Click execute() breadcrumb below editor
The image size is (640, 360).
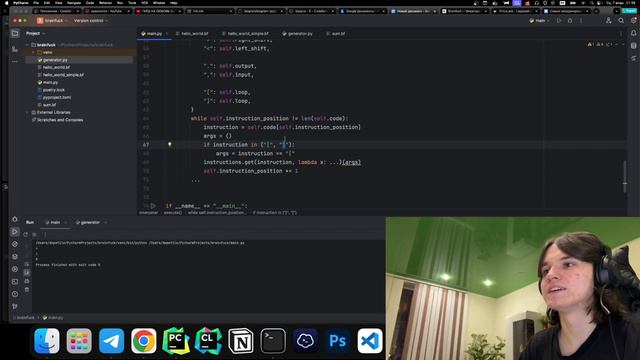point(173,213)
